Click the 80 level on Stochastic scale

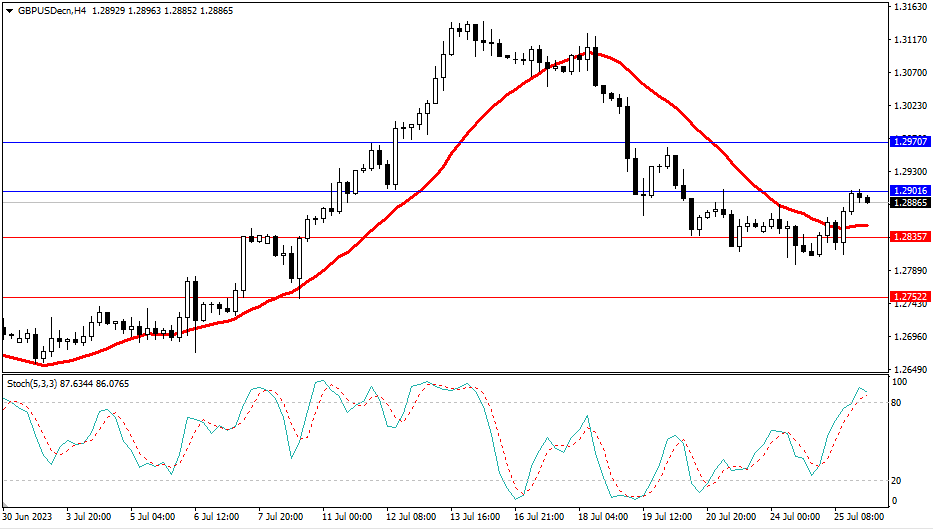pos(897,403)
